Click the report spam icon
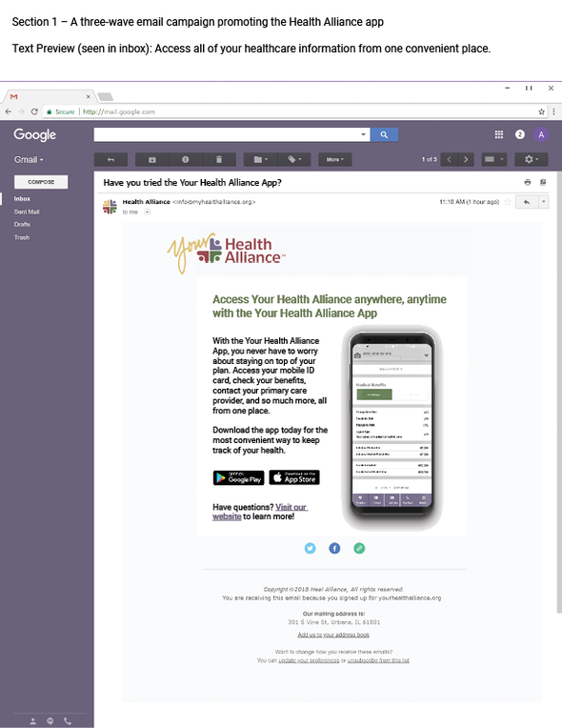 point(185,159)
